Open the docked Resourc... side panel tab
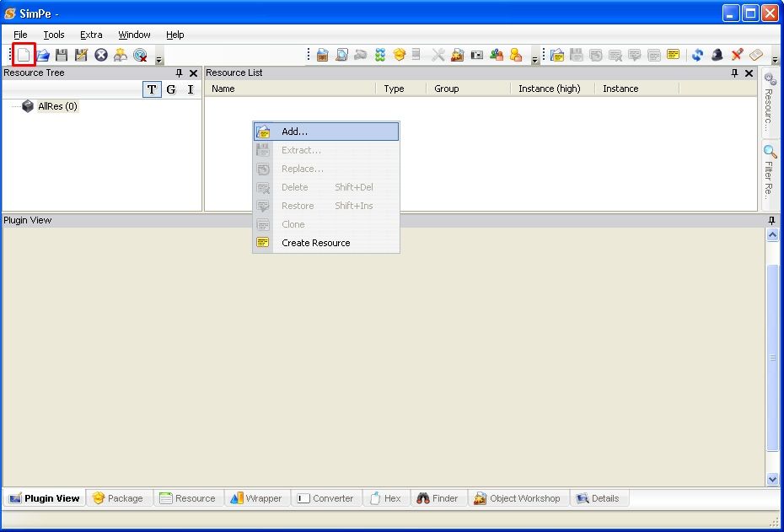This screenshot has height=532, width=784. point(769,103)
